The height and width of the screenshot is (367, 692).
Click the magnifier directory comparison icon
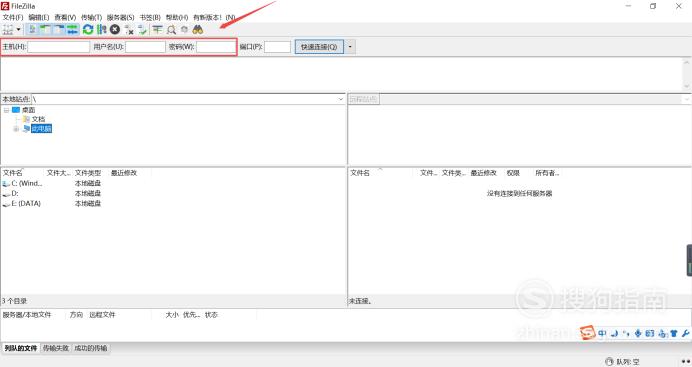pos(171,30)
